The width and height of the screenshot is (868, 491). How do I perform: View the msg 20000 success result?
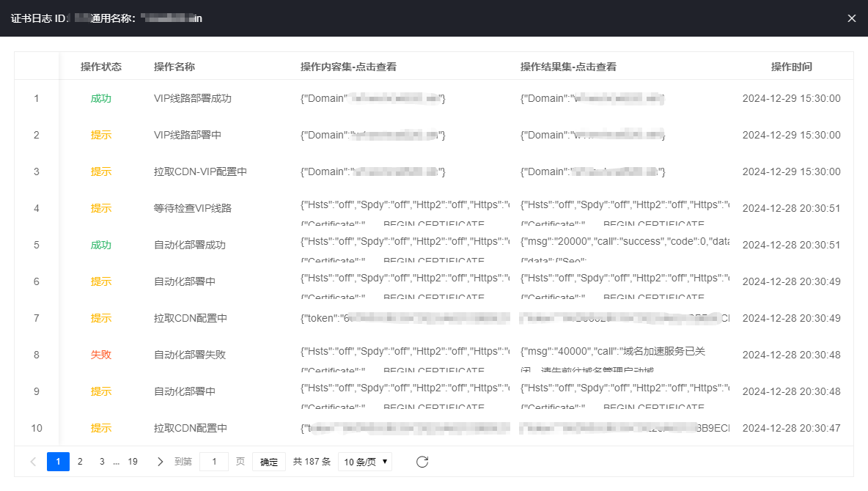(x=625, y=249)
